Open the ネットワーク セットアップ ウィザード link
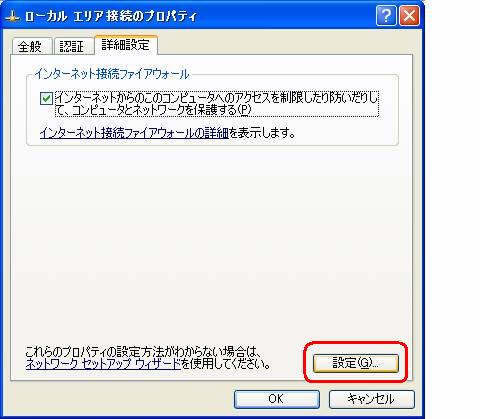Image resolution: width=480 pixels, height=419 pixels. (x=103, y=364)
